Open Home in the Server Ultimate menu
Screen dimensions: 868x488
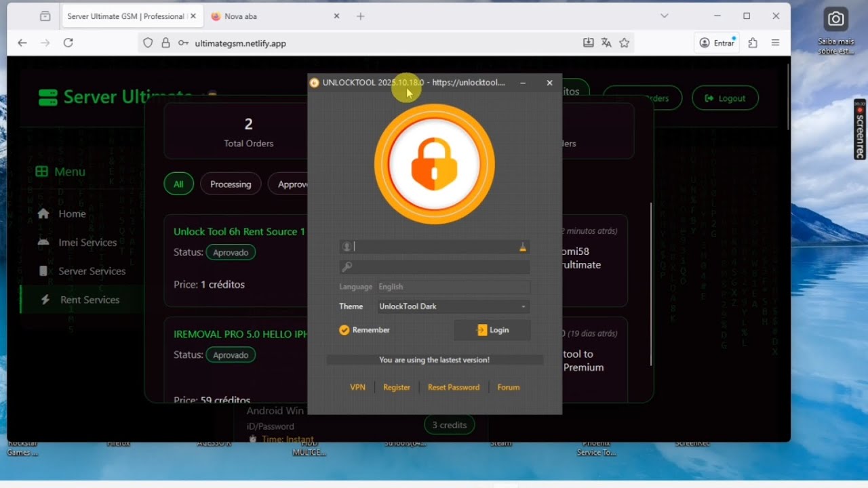click(72, 213)
